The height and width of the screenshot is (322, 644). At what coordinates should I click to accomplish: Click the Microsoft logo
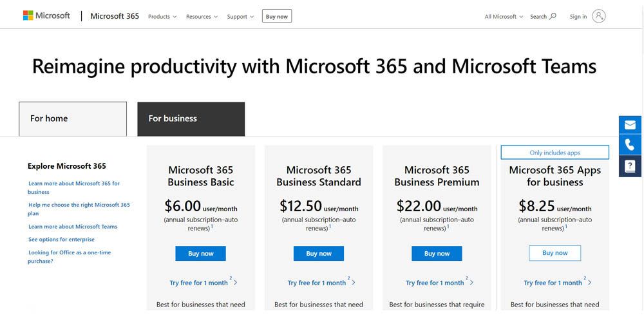click(46, 15)
